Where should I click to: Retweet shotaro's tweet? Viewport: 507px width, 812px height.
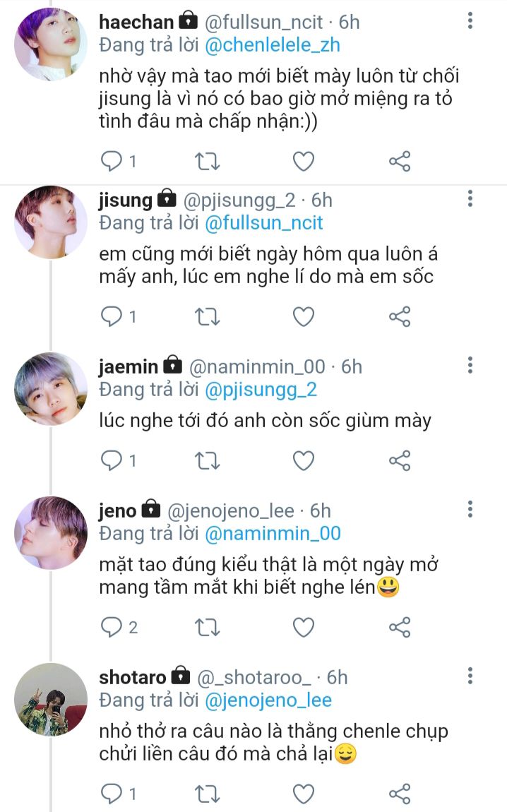[207, 794]
